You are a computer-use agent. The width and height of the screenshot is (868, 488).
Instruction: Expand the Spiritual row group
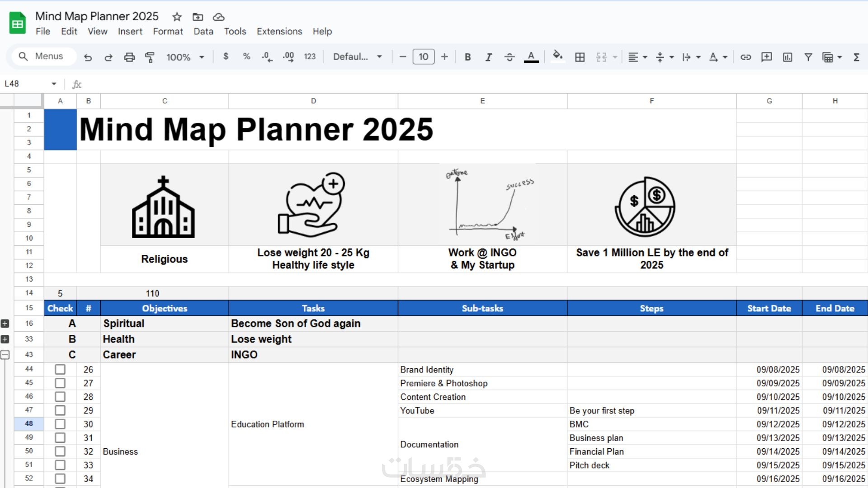[x=5, y=324]
